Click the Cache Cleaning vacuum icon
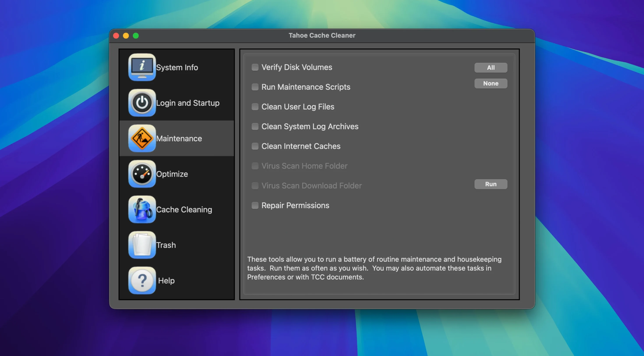644x356 pixels. pos(142,209)
